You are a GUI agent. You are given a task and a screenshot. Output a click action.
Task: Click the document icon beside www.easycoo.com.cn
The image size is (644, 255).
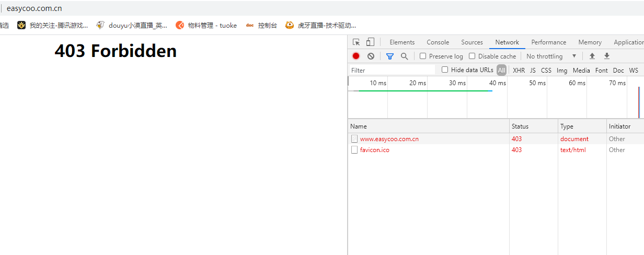tap(354, 139)
